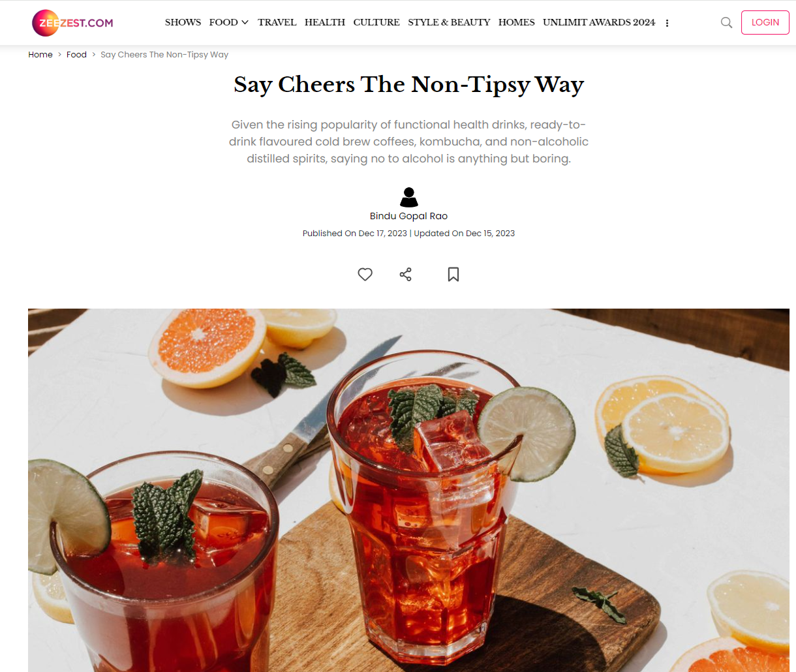The width and height of the screenshot is (796, 672).
Task: Open the Food breadcrumb link
Action: tap(76, 55)
